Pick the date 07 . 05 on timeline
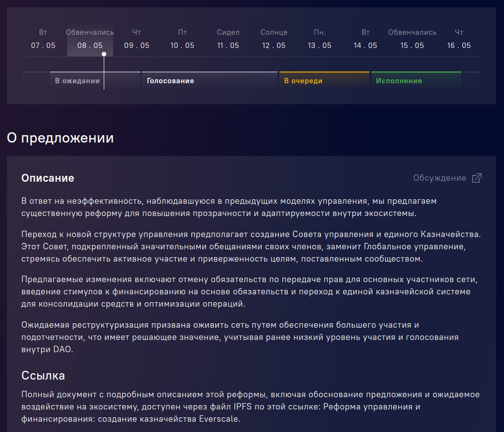 coord(43,46)
